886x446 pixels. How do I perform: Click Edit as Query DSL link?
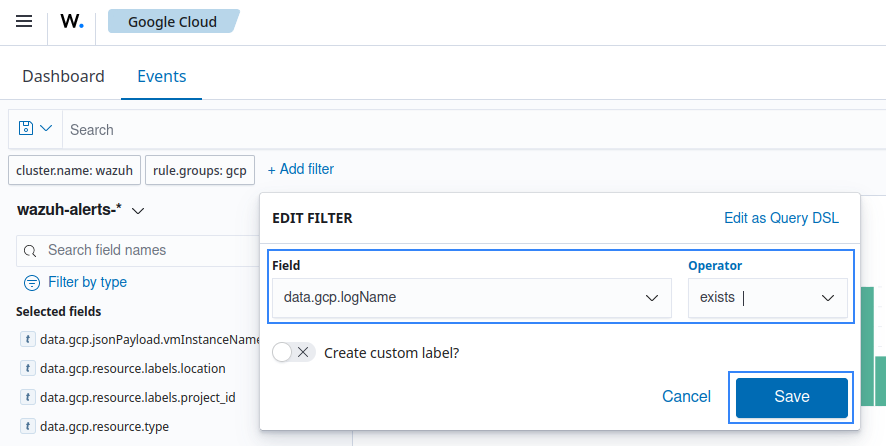point(781,218)
